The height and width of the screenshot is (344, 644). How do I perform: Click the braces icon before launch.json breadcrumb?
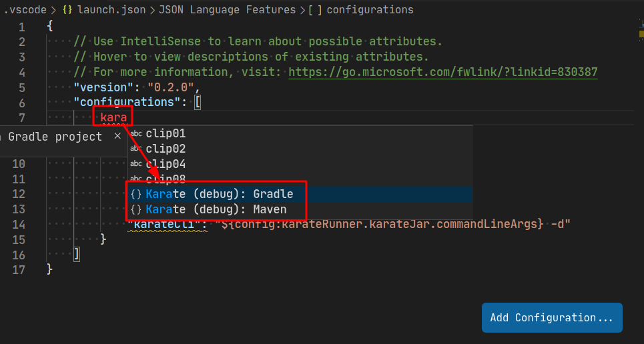[x=67, y=10]
